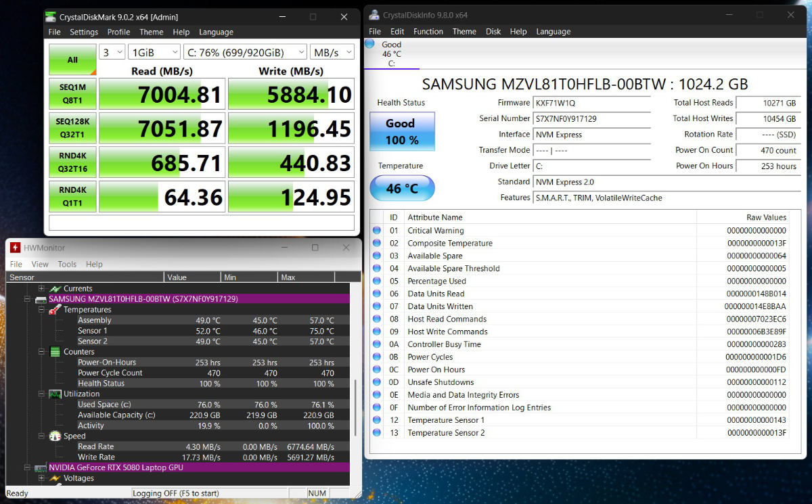Click status orb for Critical Warning attribute
Viewport: 812px width, 504px height.
377,231
